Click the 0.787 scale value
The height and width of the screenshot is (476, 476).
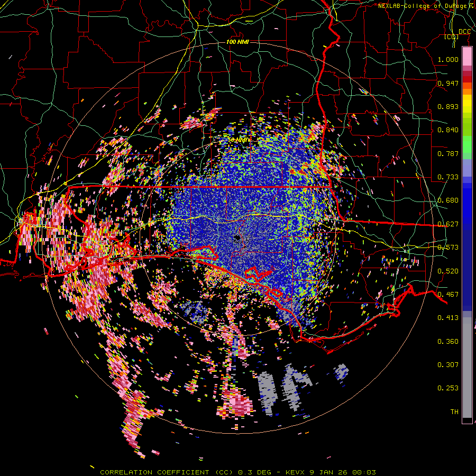coord(448,153)
